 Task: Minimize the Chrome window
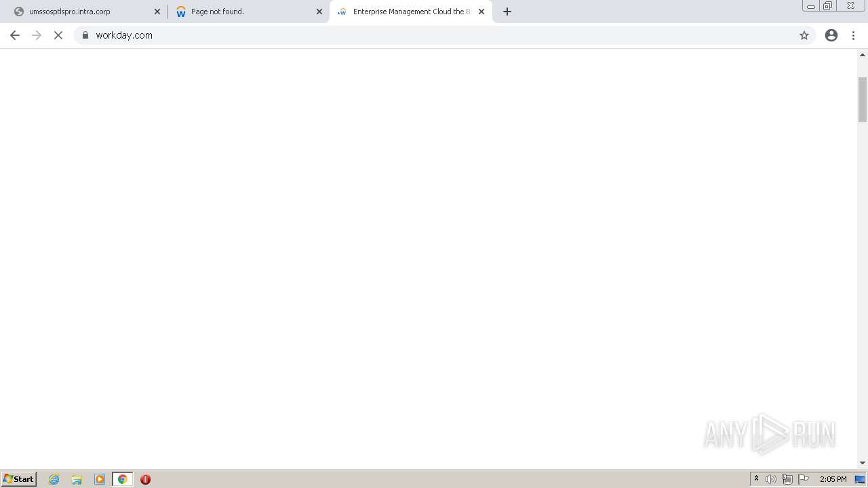[x=810, y=6]
